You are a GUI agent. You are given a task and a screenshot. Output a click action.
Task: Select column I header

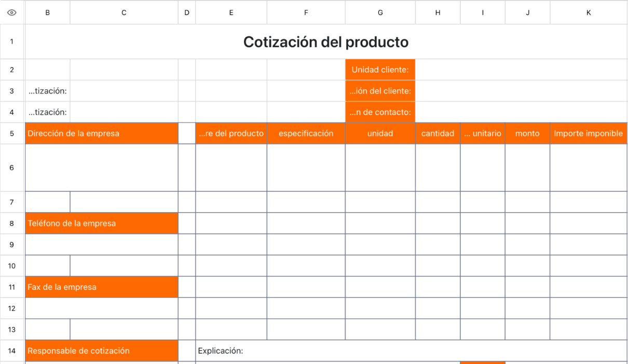483,12
